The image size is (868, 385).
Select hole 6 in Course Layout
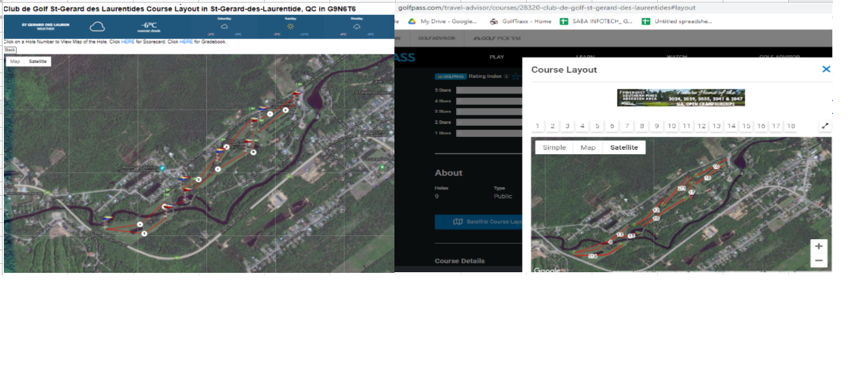pyautogui.click(x=612, y=126)
